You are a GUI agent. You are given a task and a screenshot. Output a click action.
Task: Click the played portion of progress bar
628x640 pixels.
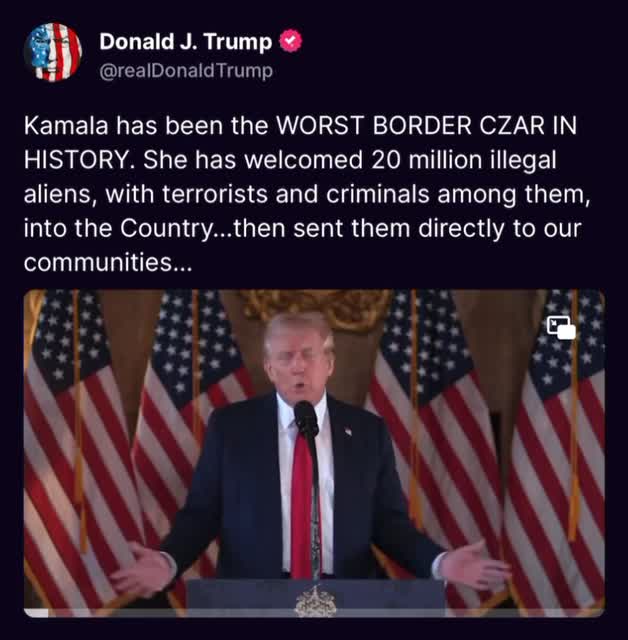[x=36, y=613]
